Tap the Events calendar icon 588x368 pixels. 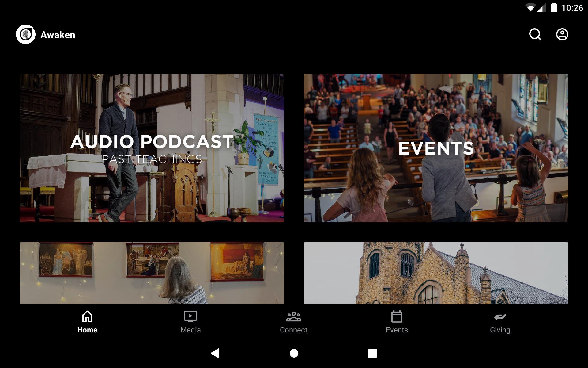click(x=397, y=316)
